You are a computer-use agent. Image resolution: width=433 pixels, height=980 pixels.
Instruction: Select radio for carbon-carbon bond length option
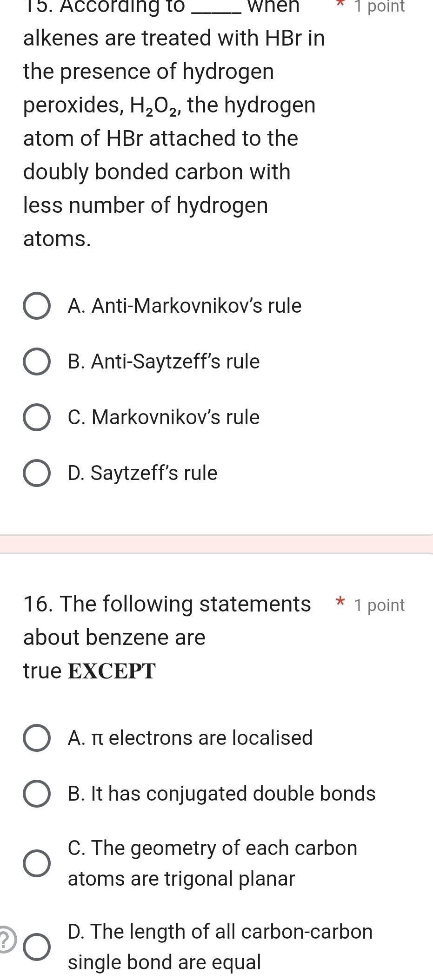37,947
